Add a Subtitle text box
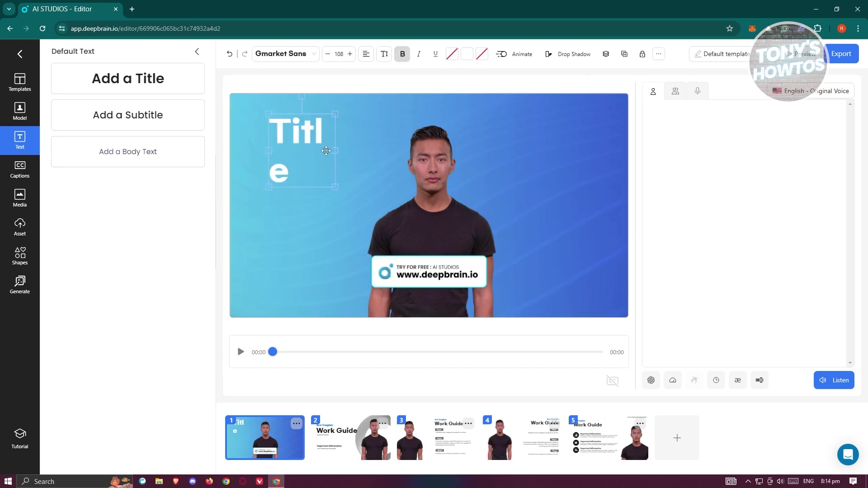 [x=128, y=115]
